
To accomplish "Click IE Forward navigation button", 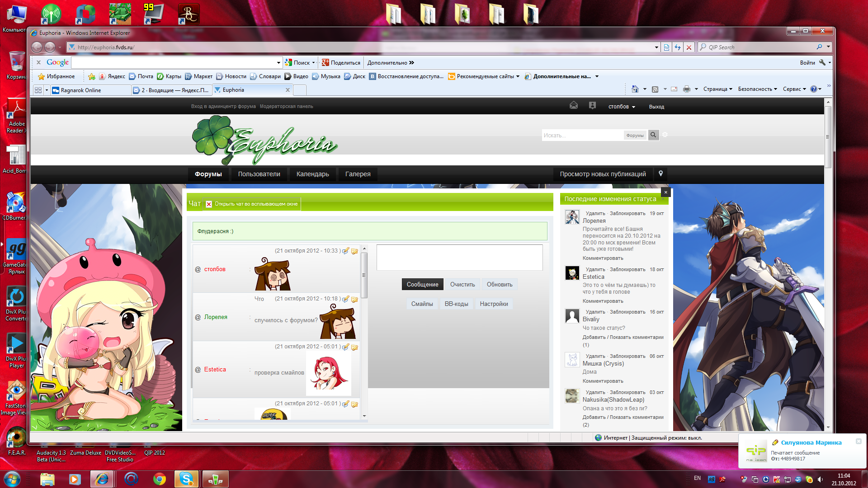I will tap(50, 47).
